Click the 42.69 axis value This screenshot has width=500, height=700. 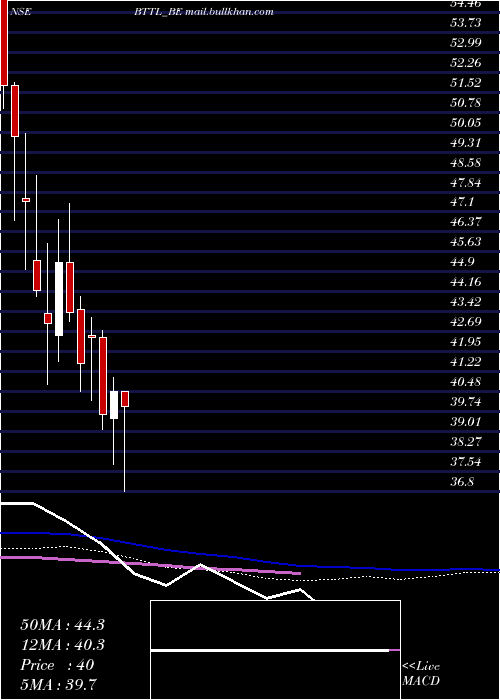tap(466, 322)
